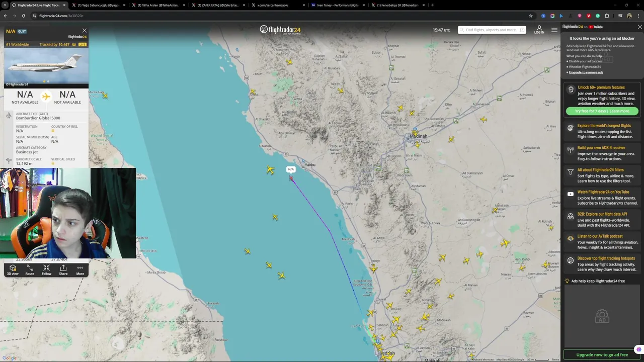
Task: Reload the Flightradar24 page
Action: [23, 16]
